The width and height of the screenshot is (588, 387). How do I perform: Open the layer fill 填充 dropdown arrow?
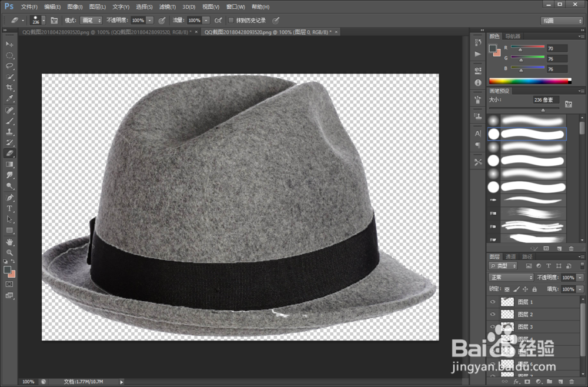tap(580, 289)
